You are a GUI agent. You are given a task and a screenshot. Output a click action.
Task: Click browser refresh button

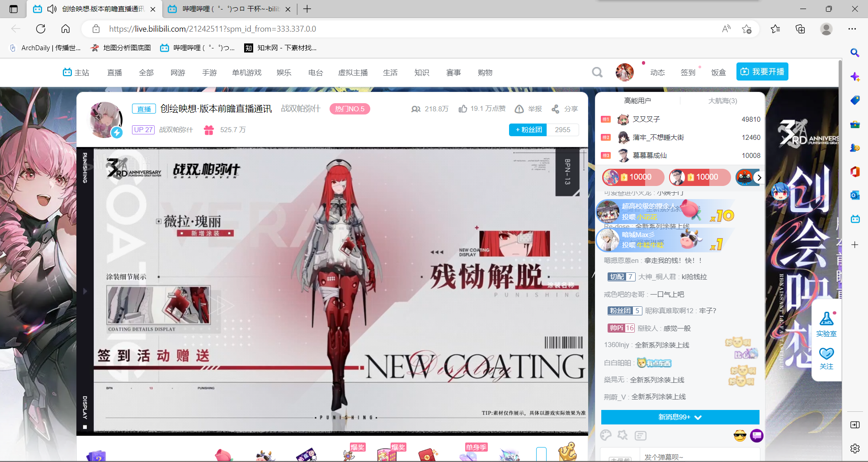(41, 29)
